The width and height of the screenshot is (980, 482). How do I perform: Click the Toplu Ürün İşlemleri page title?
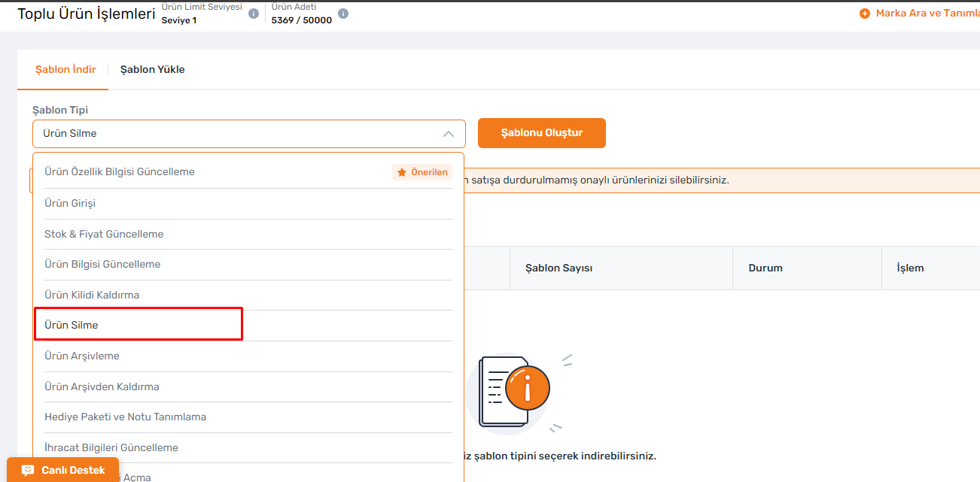click(x=87, y=14)
